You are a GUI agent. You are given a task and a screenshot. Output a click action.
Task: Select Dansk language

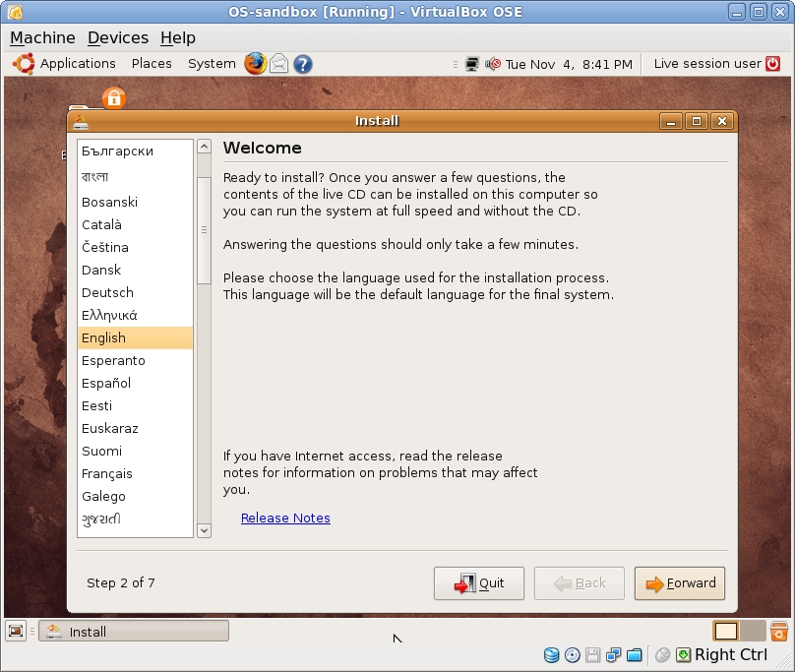135,270
